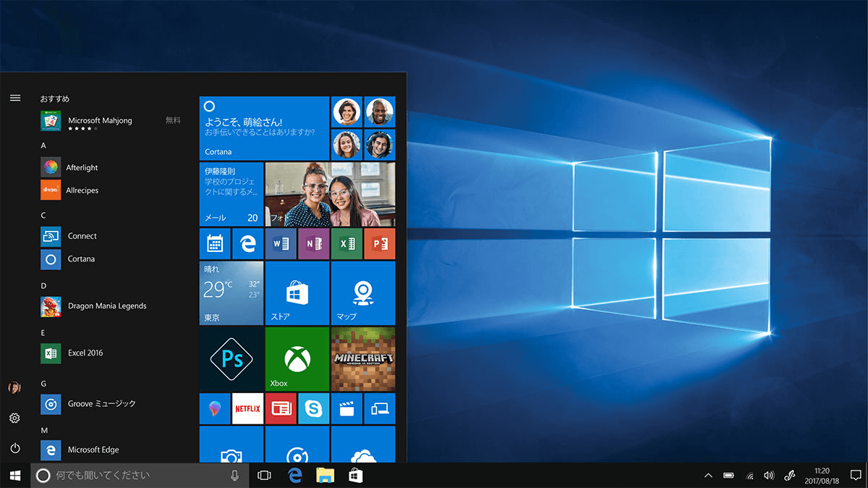Expand the Start menu hamburger navigation
868x488 pixels.
click(15, 98)
